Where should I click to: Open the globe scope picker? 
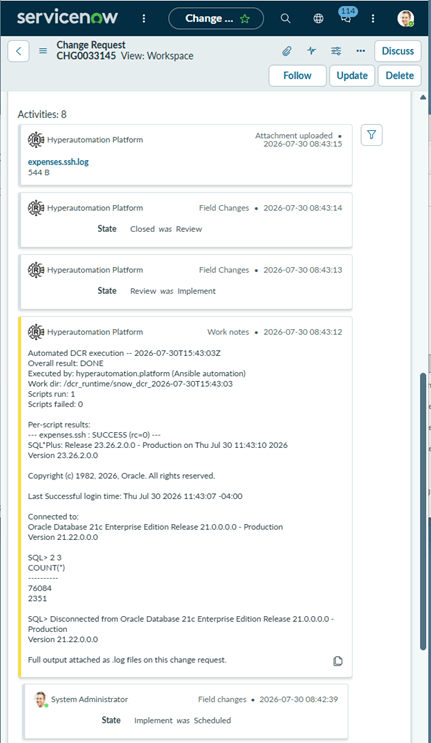(x=318, y=18)
